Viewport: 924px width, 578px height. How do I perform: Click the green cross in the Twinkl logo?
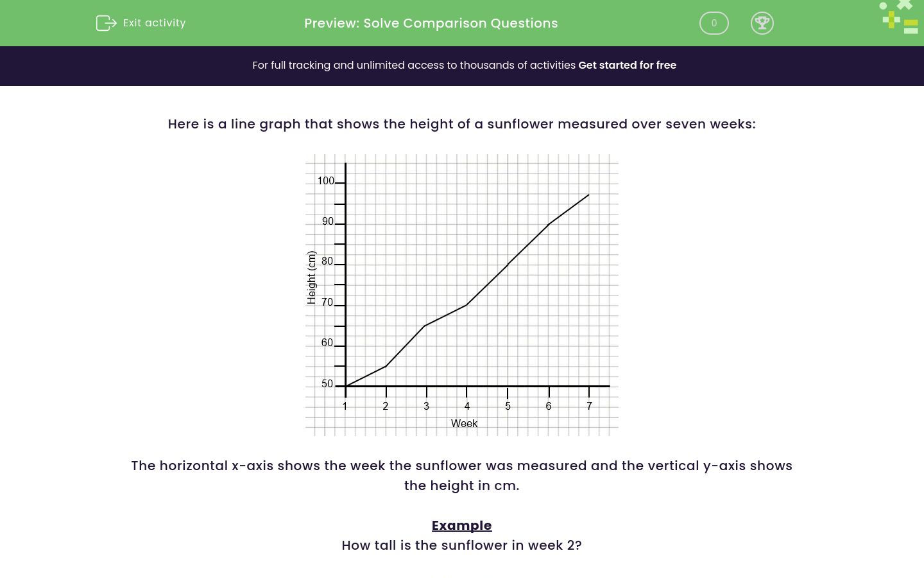[905, 4]
